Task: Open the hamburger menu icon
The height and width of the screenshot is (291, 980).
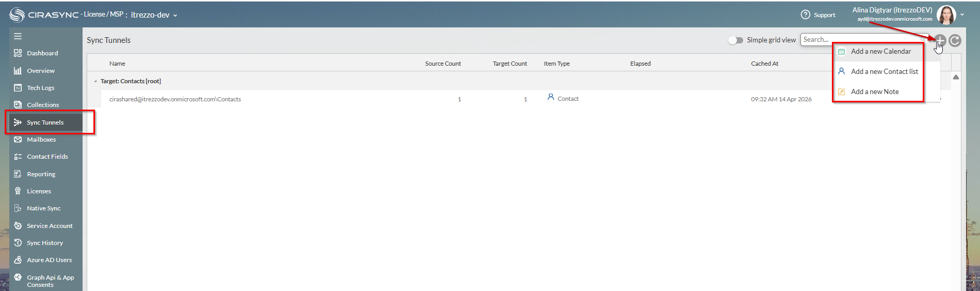Action: coord(18,36)
